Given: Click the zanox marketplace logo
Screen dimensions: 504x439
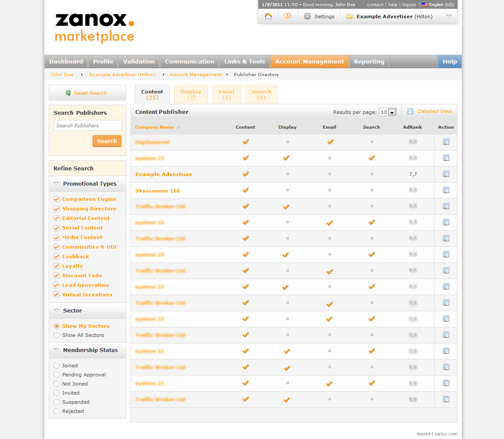Looking at the screenshot, I should [94, 28].
